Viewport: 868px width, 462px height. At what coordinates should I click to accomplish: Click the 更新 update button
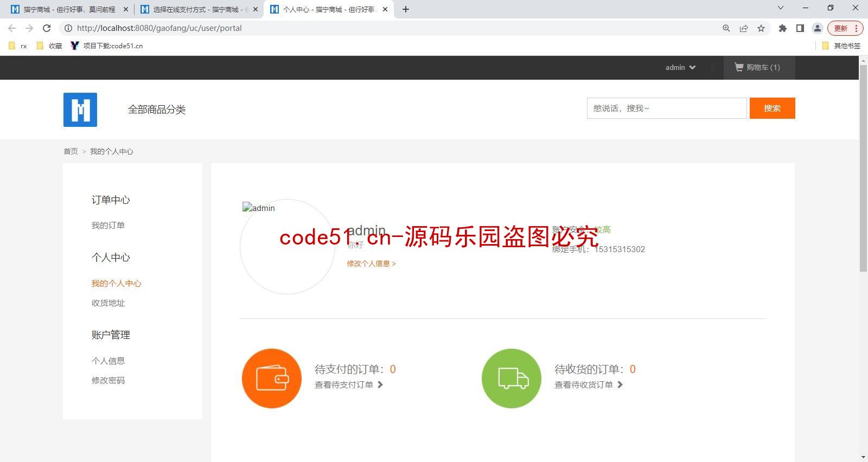845,28
